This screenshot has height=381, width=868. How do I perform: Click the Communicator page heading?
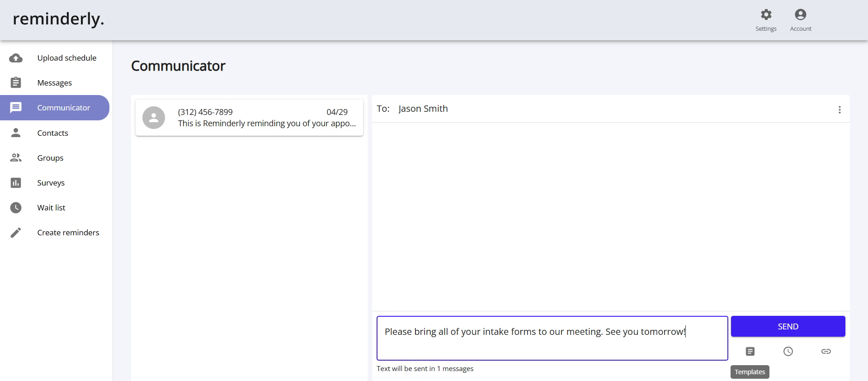(178, 66)
